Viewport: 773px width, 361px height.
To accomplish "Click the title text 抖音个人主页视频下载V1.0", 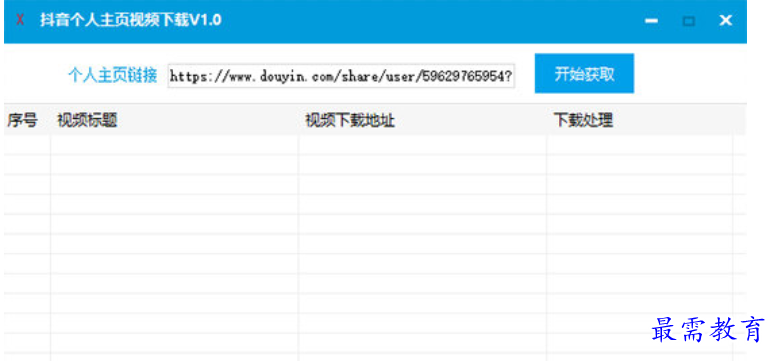I will click(x=131, y=20).
